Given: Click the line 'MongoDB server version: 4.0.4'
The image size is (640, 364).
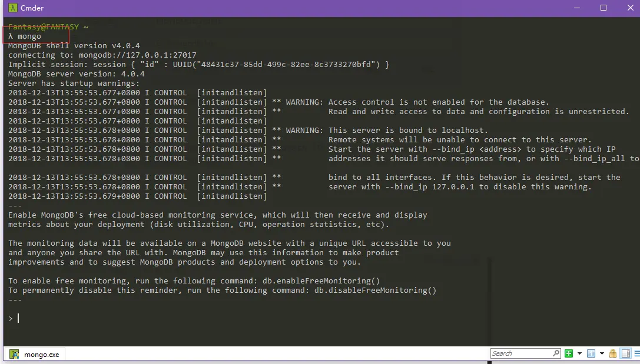Looking at the screenshot, I should 77,74.
